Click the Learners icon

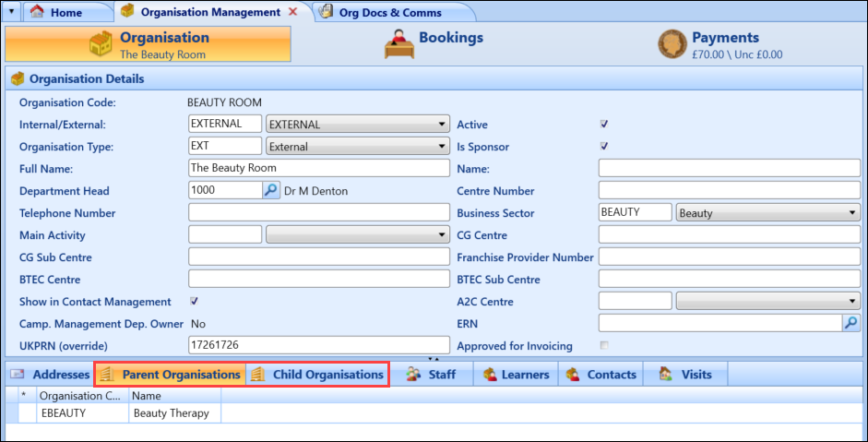[490, 375]
